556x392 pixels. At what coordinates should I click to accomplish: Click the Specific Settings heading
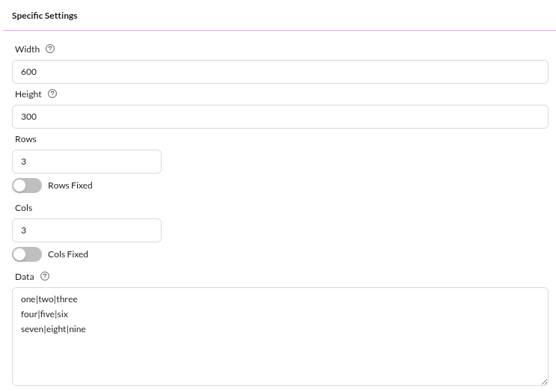click(x=45, y=16)
